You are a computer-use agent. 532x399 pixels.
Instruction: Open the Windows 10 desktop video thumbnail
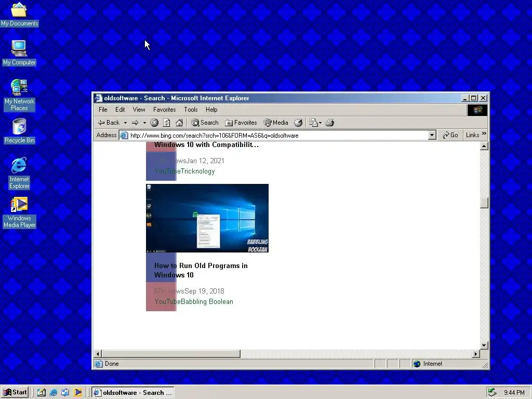tap(207, 218)
